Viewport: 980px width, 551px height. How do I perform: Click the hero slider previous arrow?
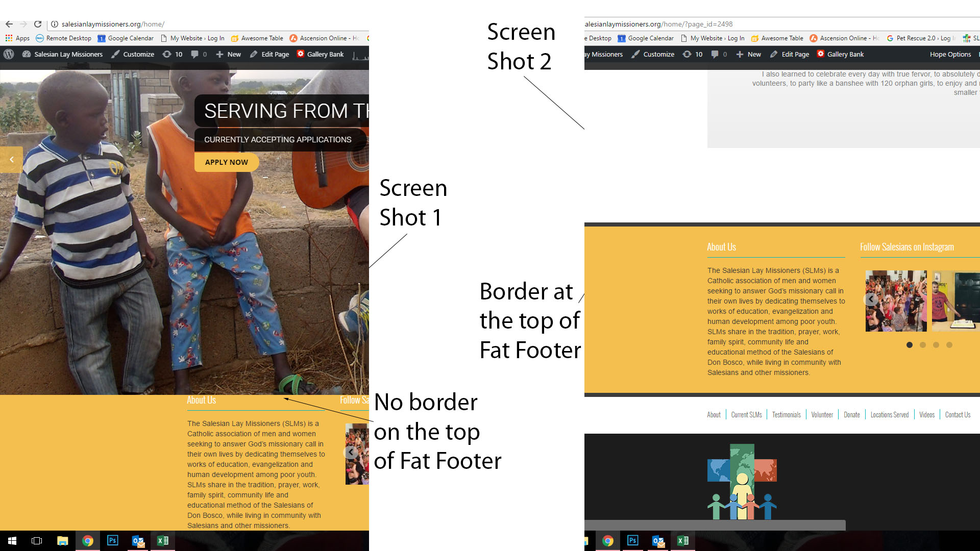(11, 160)
